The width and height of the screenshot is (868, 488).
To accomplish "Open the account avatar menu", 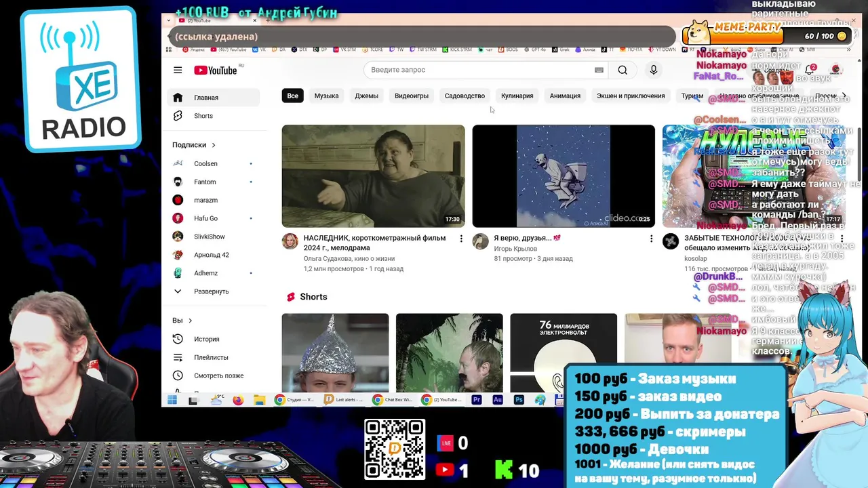I will click(x=836, y=70).
